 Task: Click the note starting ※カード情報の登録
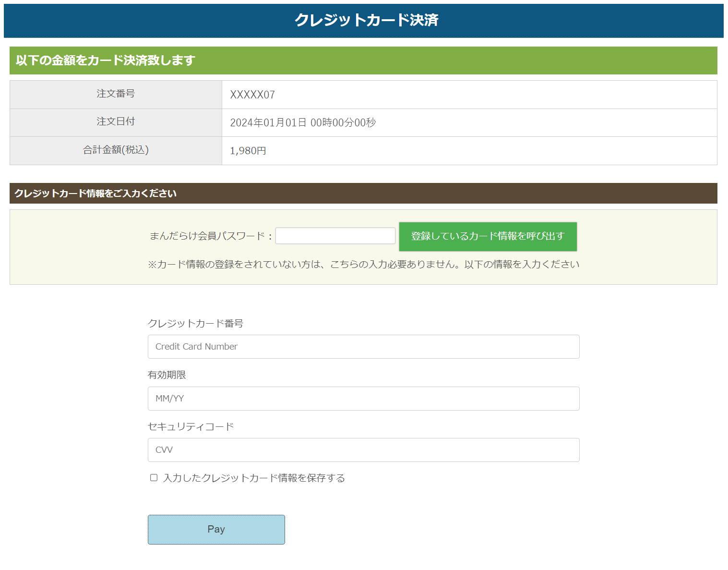(363, 265)
